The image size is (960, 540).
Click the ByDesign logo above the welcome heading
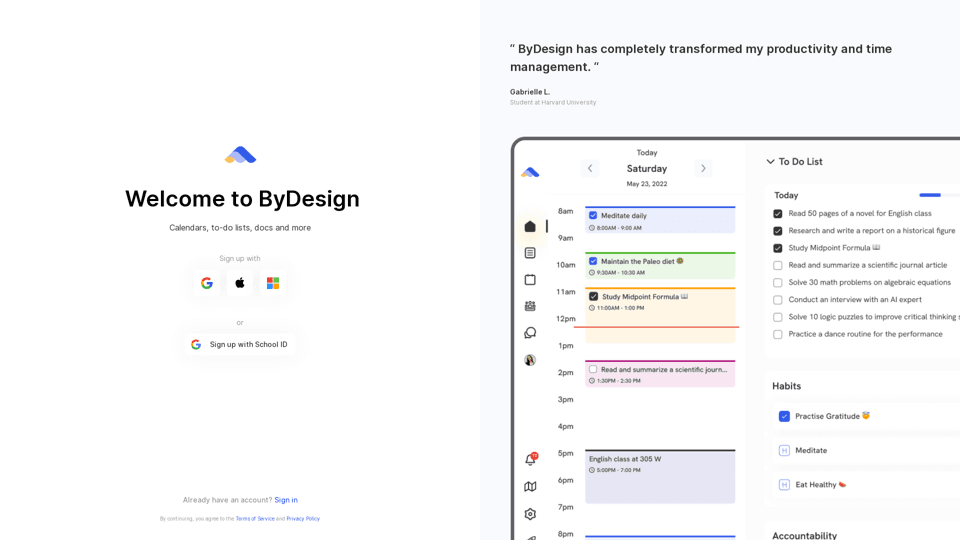[x=240, y=155]
